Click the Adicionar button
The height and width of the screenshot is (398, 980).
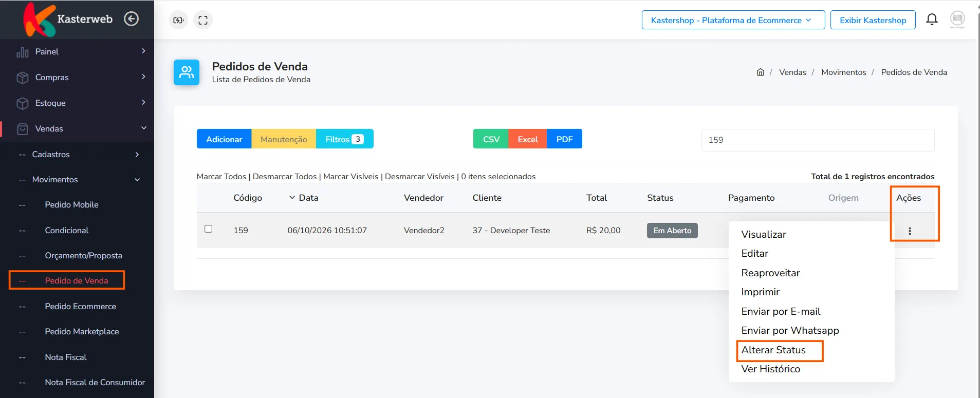click(x=224, y=139)
